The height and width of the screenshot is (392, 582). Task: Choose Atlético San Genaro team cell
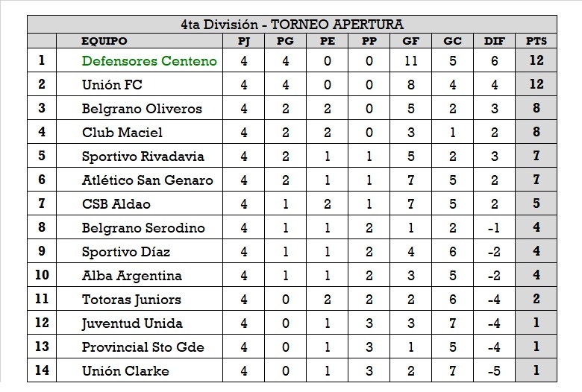(x=147, y=180)
